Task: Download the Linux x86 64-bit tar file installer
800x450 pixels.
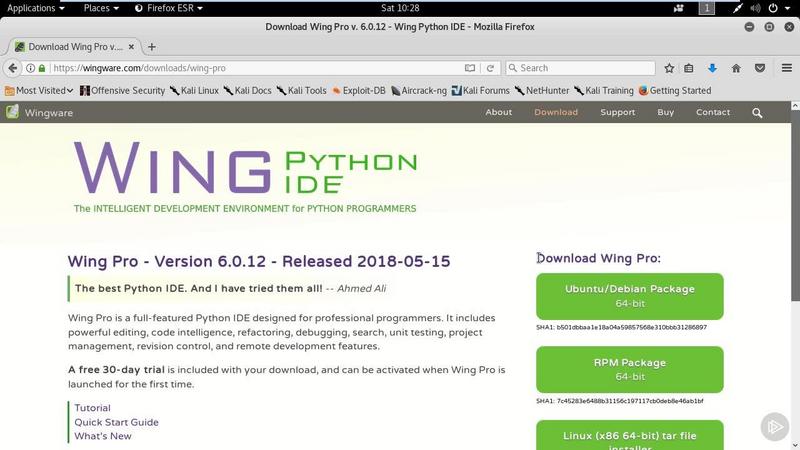Action: point(630,435)
